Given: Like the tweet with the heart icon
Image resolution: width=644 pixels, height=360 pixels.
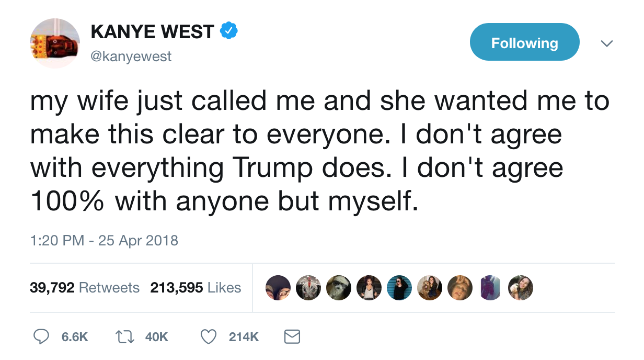Looking at the screenshot, I should [x=209, y=336].
